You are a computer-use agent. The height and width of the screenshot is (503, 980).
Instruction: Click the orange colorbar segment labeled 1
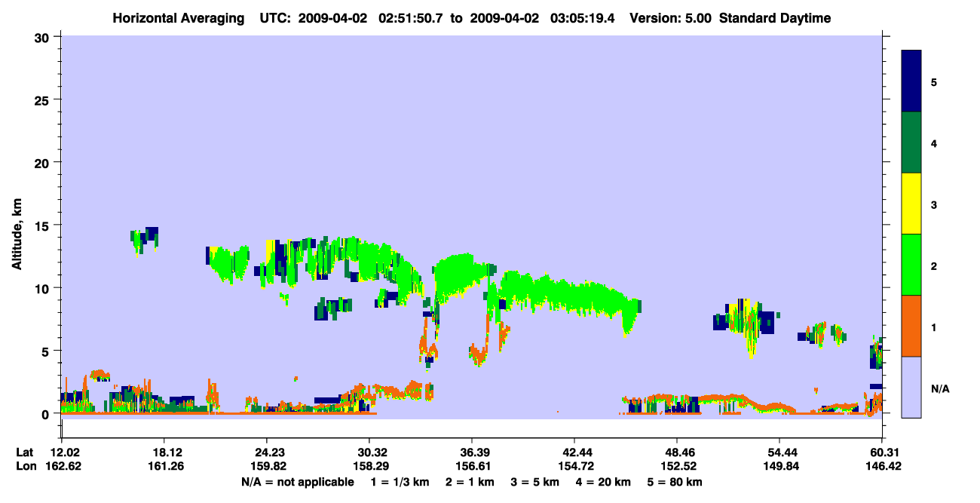[911, 326]
